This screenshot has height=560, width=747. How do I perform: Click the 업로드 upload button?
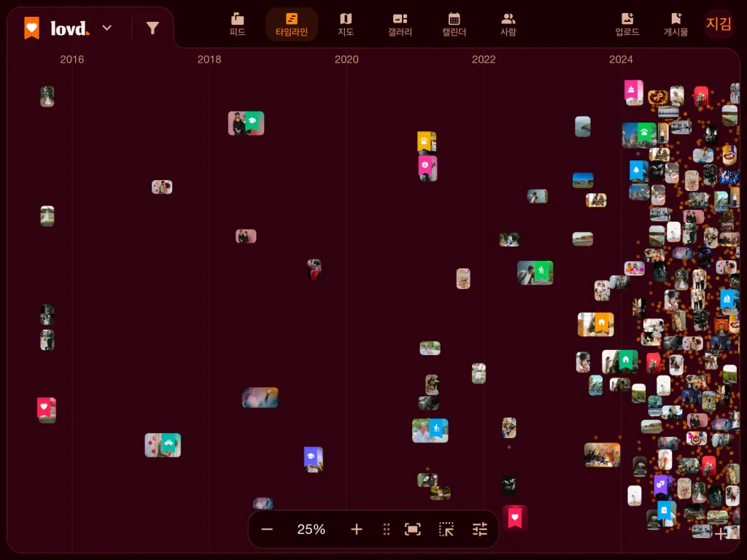click(x=627, y=25)
